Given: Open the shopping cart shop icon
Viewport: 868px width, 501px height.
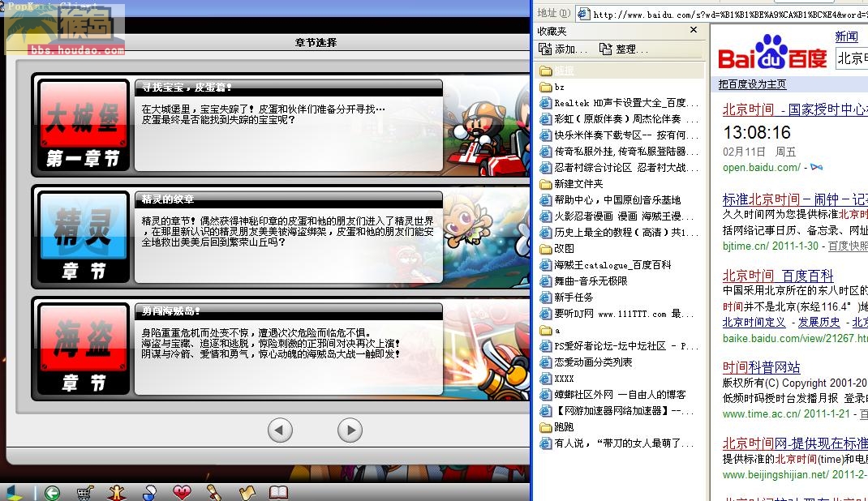Looking at the screenshot, I should [84, 492].
